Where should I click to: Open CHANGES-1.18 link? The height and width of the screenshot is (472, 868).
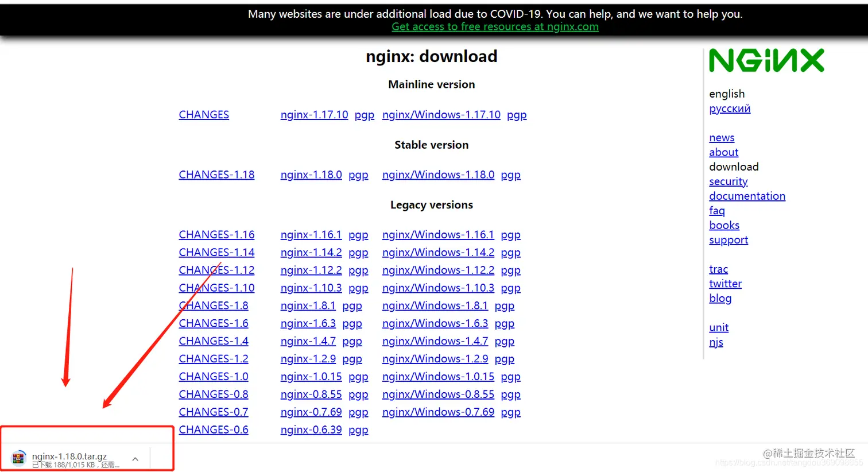(x=216, y=175)
